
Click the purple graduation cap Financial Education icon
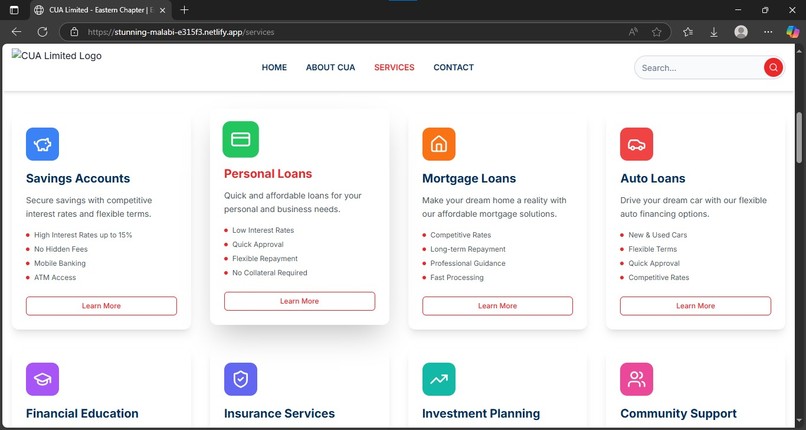click(x=42, y=379)
